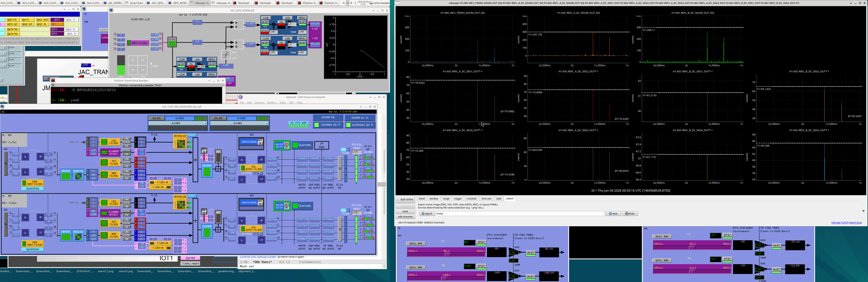This screenshot has height=282, width=868.
Task: Open RM1 LOCK FILTERS block icon
Action: click(110, 142)
